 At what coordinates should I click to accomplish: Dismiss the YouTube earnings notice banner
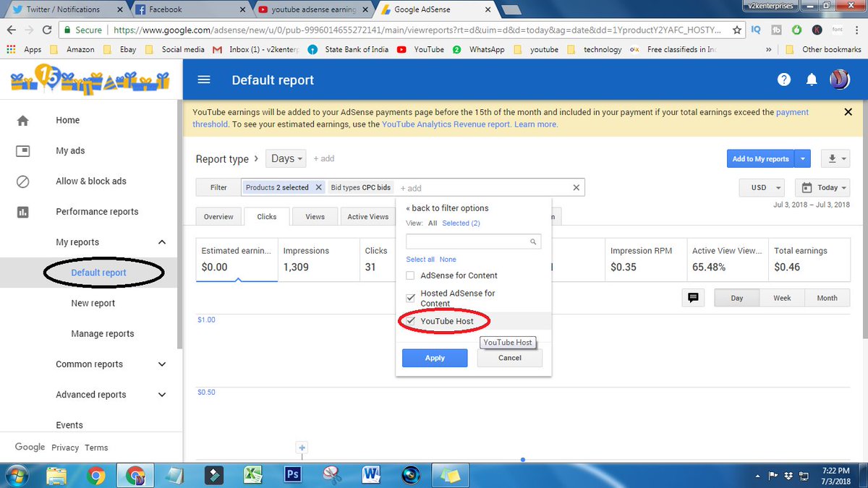click(848, 112)
